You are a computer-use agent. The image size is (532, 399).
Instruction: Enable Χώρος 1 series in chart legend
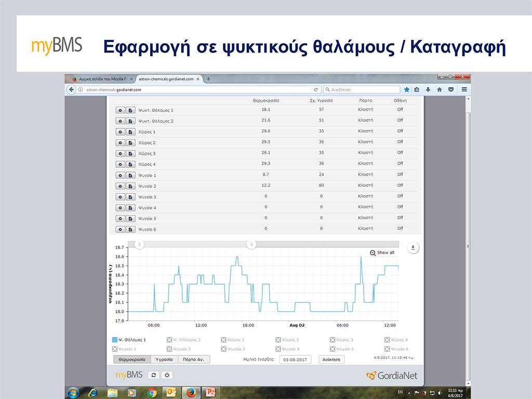(232, 340)
